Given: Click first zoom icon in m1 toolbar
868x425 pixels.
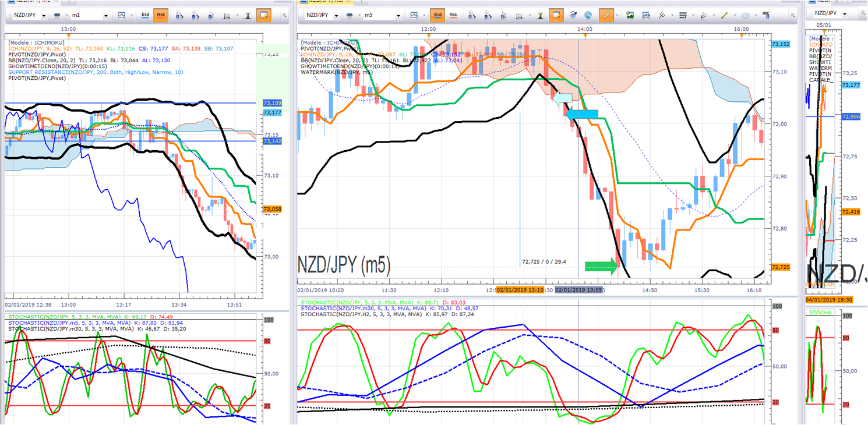Looking at the screenshot, I should [x=179, y=15].
